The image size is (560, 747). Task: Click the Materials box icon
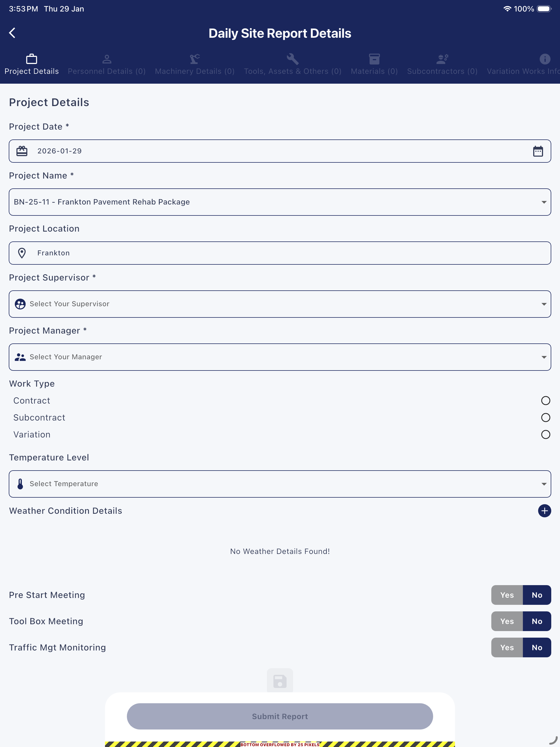(x=374, y=59)
